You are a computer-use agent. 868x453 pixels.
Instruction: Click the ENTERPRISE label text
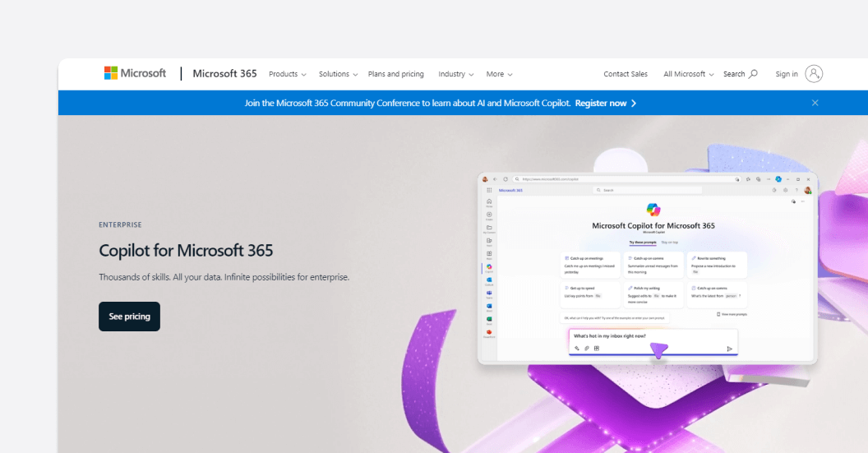point(120,224)
